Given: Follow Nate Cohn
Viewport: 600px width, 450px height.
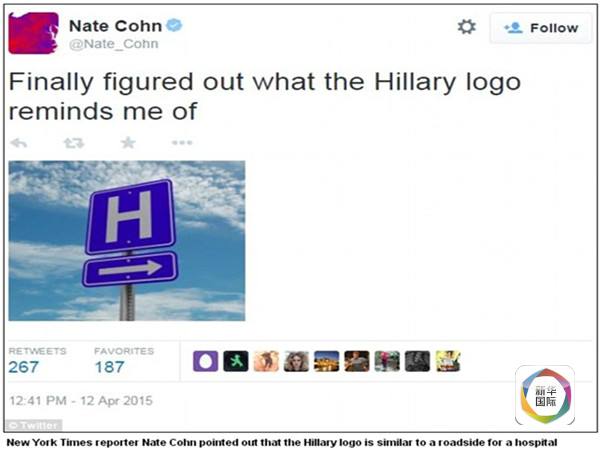Looking at the screenshot, I should tap(541, 28).
